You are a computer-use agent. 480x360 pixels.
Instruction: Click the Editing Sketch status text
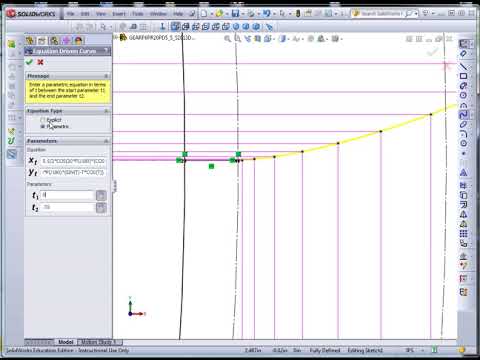[365, 350]
